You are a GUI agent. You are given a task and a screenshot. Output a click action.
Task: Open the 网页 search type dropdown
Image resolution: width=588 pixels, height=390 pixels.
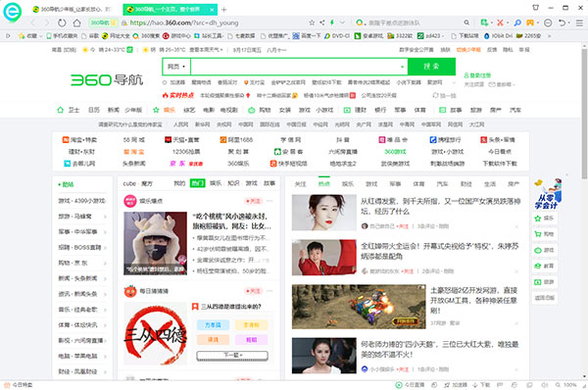[176, 67]
